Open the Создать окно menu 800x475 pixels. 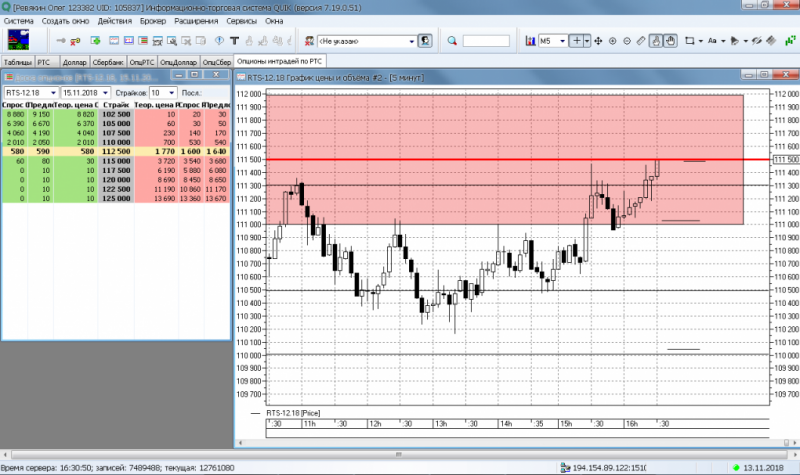[x=65, y=21]
